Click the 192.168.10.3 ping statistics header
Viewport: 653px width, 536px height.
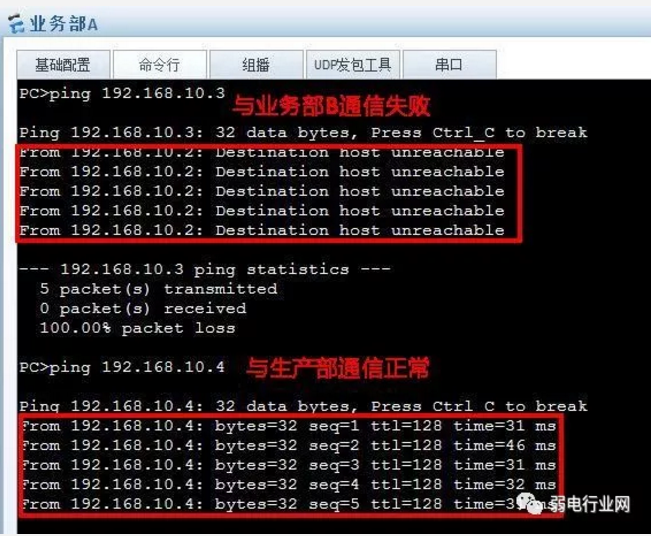(204, 269)
